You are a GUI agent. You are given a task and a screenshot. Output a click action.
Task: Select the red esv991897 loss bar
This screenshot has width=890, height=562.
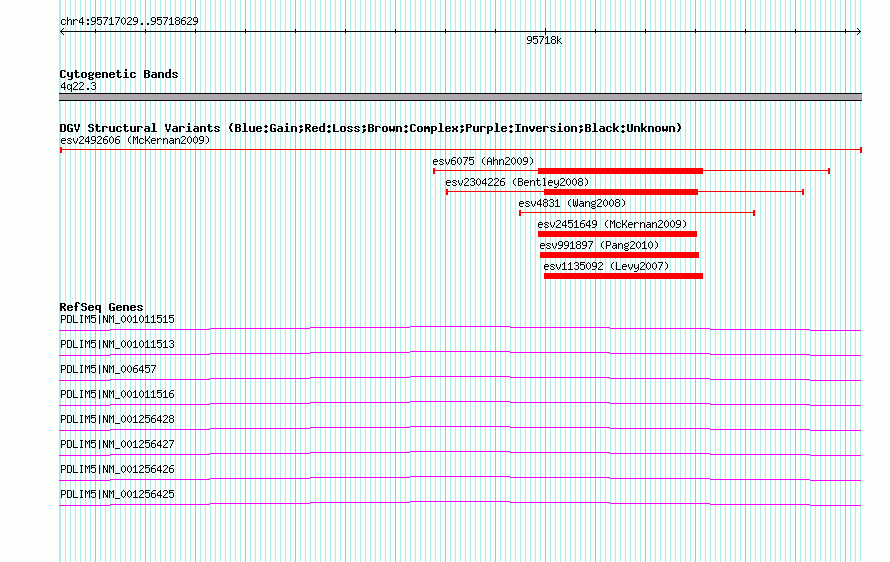click(x=619, y=255)
